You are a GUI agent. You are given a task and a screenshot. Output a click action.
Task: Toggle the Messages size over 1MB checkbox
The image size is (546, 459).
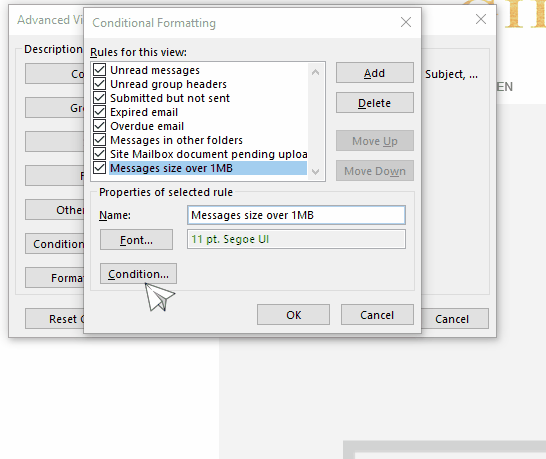click(100, 168)
